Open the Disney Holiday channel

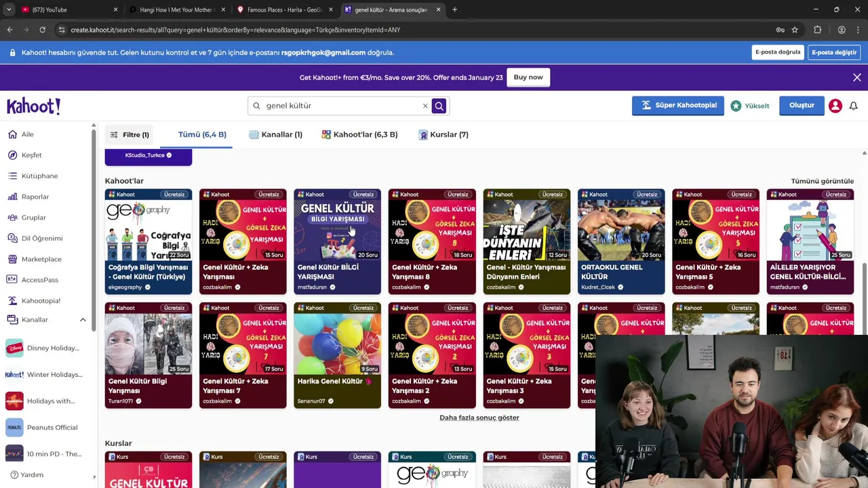[43, 348]
